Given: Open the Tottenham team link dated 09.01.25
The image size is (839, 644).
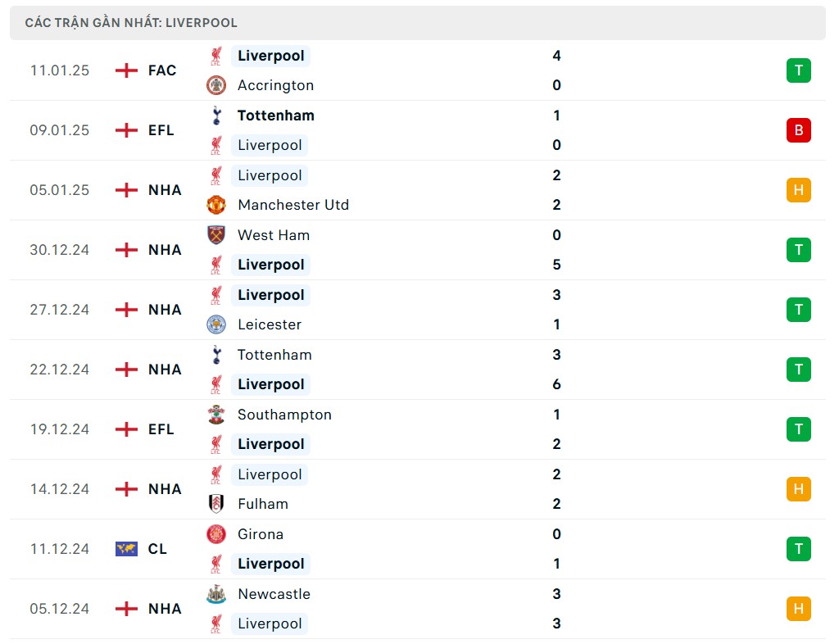Looking at the screenshot, I should [275, 116].
